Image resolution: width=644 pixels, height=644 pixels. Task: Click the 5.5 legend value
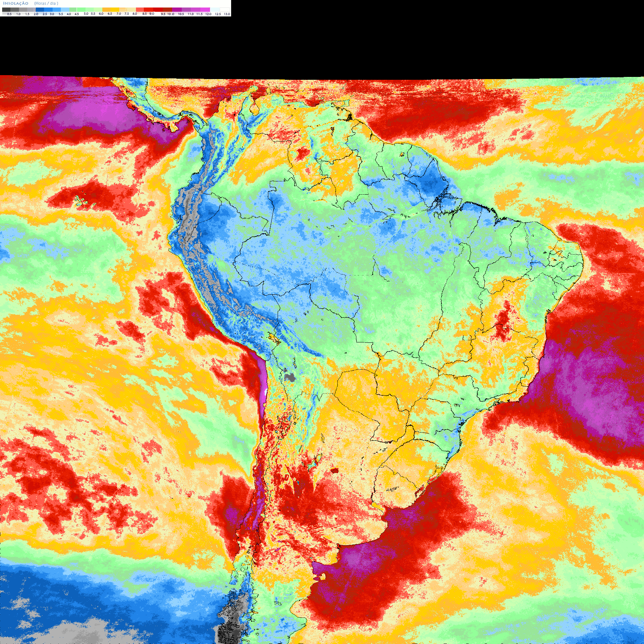pyautogui.click(x=93, y=14)
